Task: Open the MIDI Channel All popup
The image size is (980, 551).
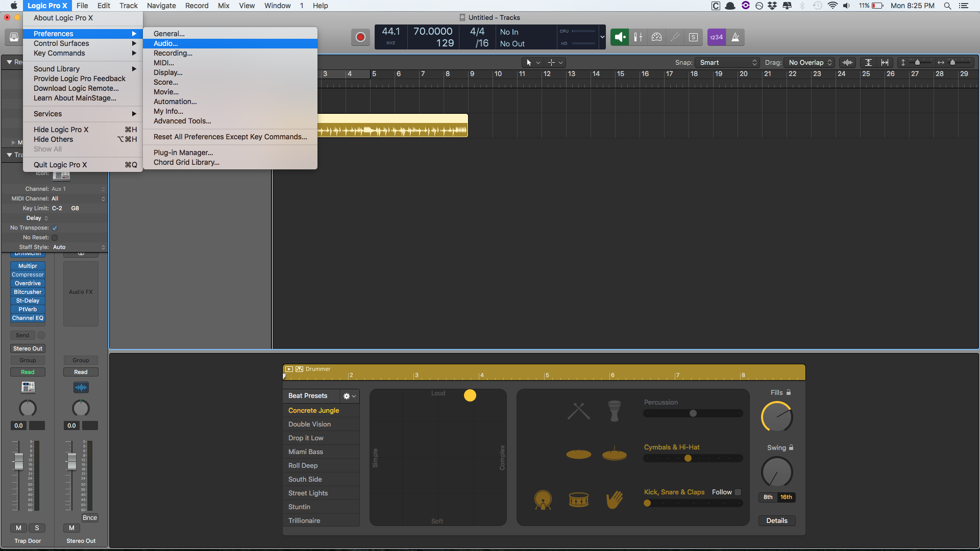Action: click(78, 199)
